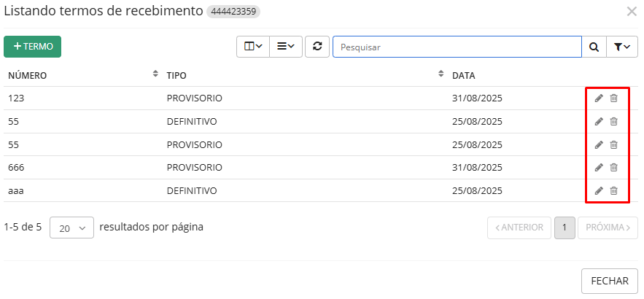This screenshot has width=644, height=299.
Task: Refresh the terms list
Action: pyautogui.click(x=317, y=47)
